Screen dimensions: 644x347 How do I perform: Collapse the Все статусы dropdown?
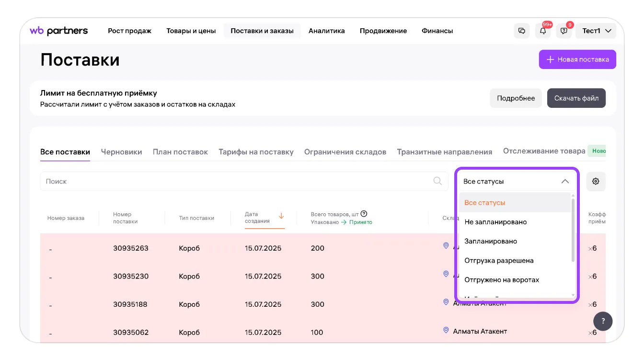tap(565, 181)
